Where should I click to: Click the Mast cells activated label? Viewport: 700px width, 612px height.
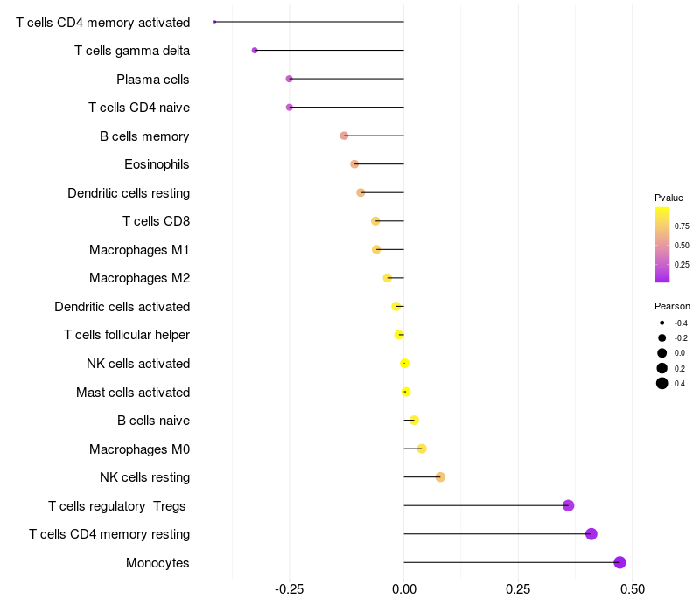133,392
